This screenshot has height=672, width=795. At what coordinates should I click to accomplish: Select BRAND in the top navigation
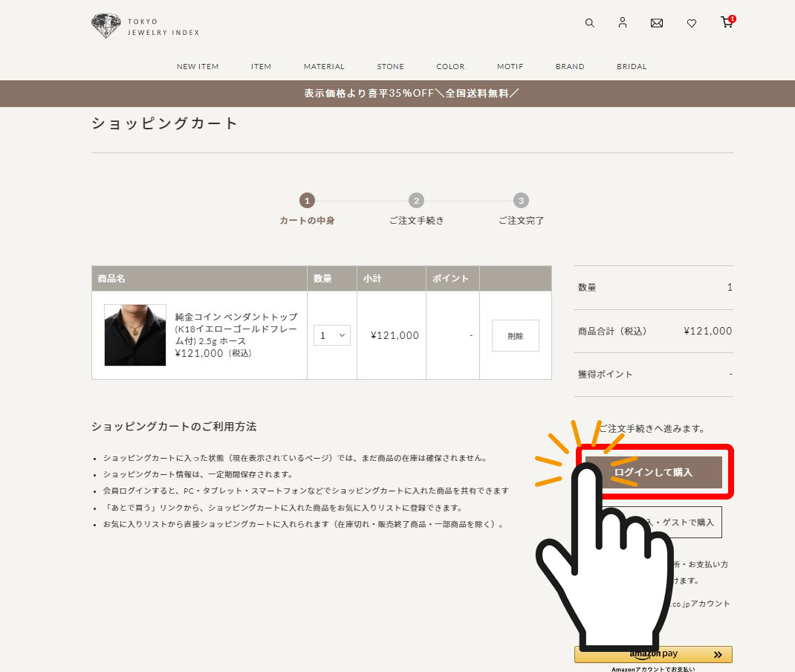click(570, 67)
